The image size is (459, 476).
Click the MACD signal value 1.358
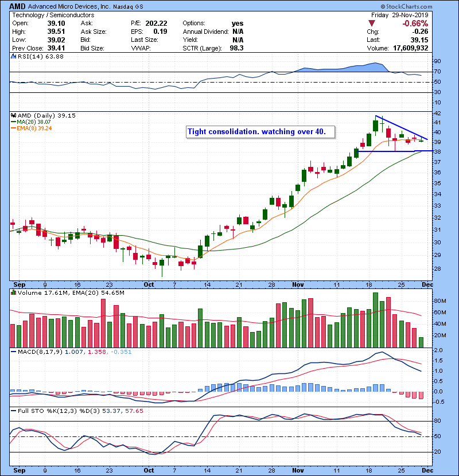(97, 352)
